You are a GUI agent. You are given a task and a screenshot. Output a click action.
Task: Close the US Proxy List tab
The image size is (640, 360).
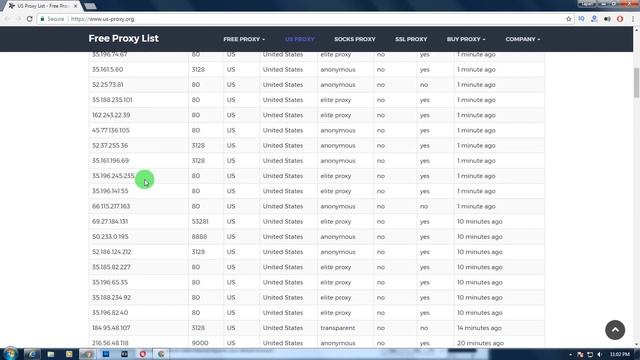tap(75, 6)
